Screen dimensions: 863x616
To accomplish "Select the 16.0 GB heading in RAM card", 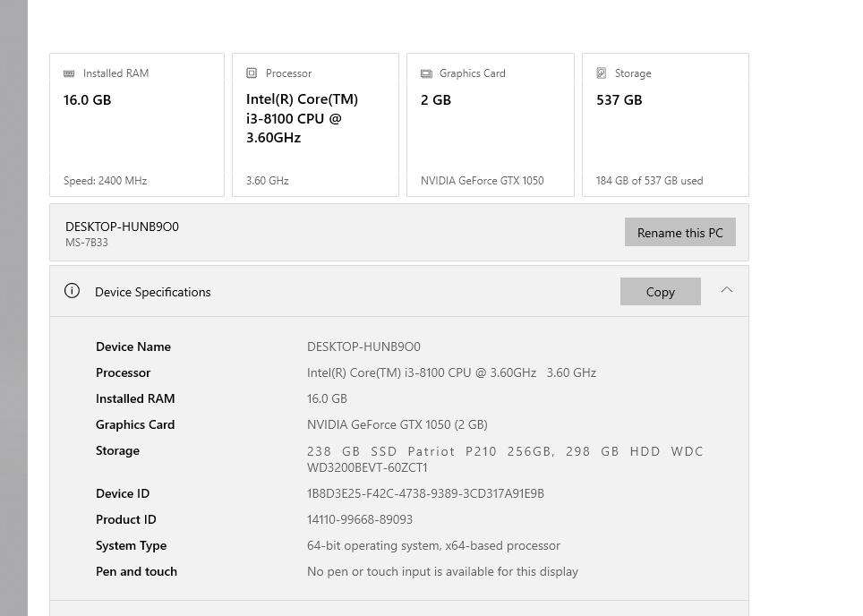I will coord(88,100).
